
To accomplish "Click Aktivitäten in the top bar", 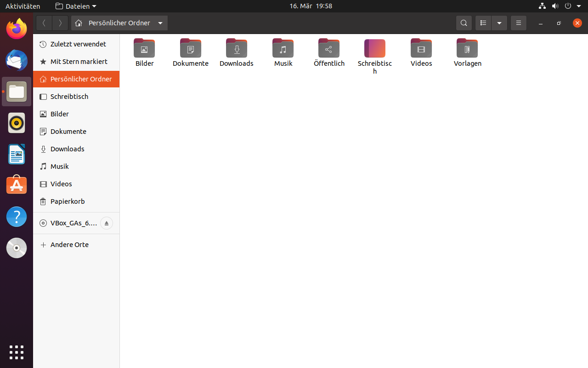I will pos(23,6).
